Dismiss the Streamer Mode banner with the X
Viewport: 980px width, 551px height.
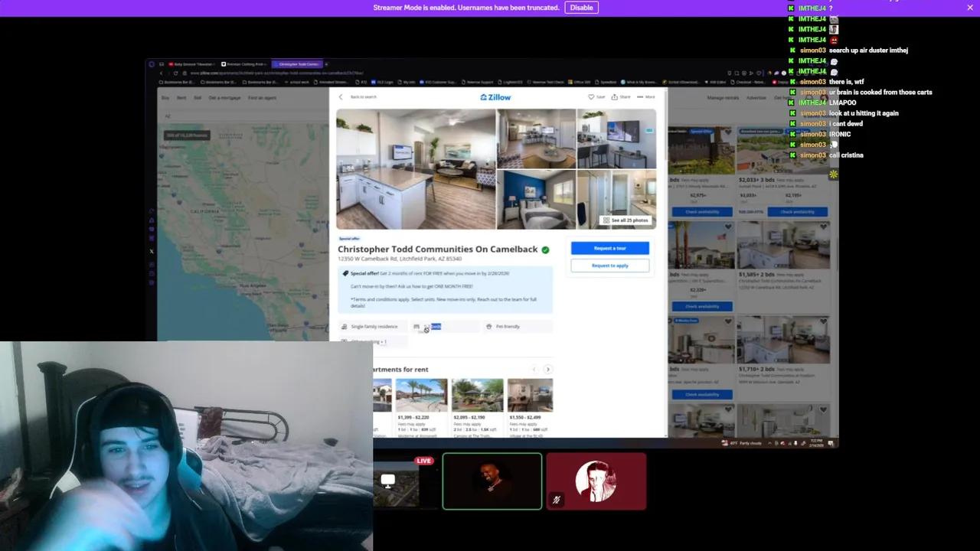point(970,8)
